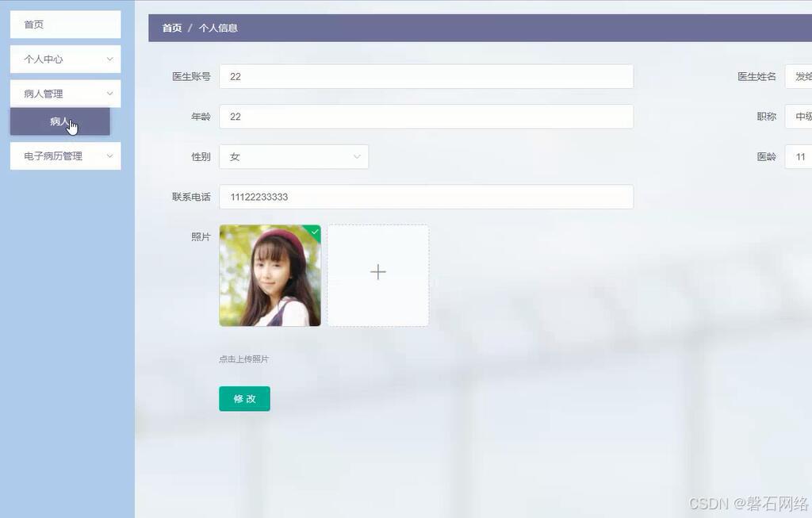Open the 性别 gender dropdown

point(293,156)
